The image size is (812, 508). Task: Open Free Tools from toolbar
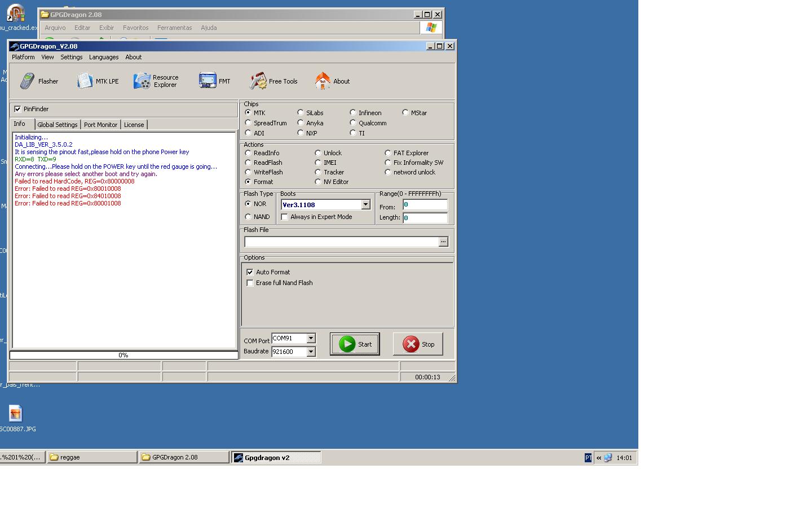coord(273,81)
